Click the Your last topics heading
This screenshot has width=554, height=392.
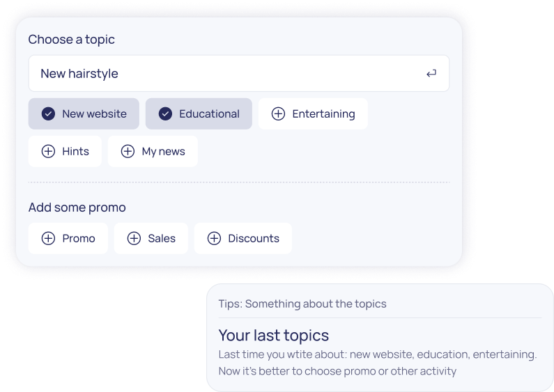coord(274,336)
